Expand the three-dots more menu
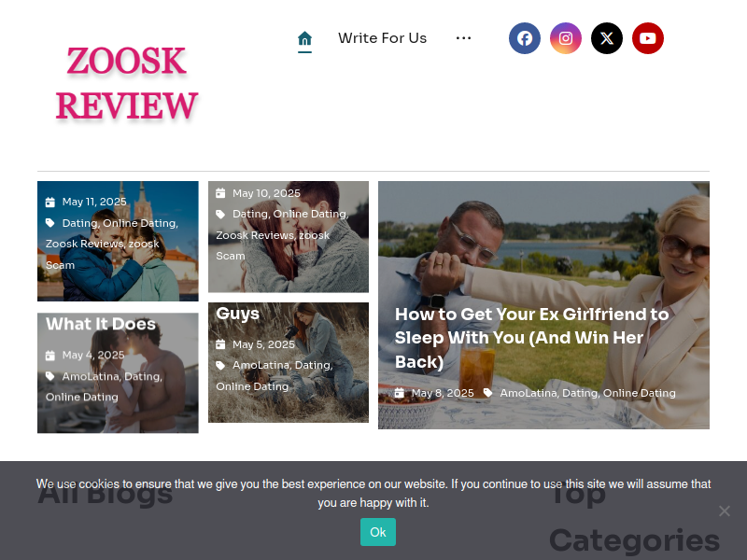Viewport: 747px width, 560px height. (463, 38)
